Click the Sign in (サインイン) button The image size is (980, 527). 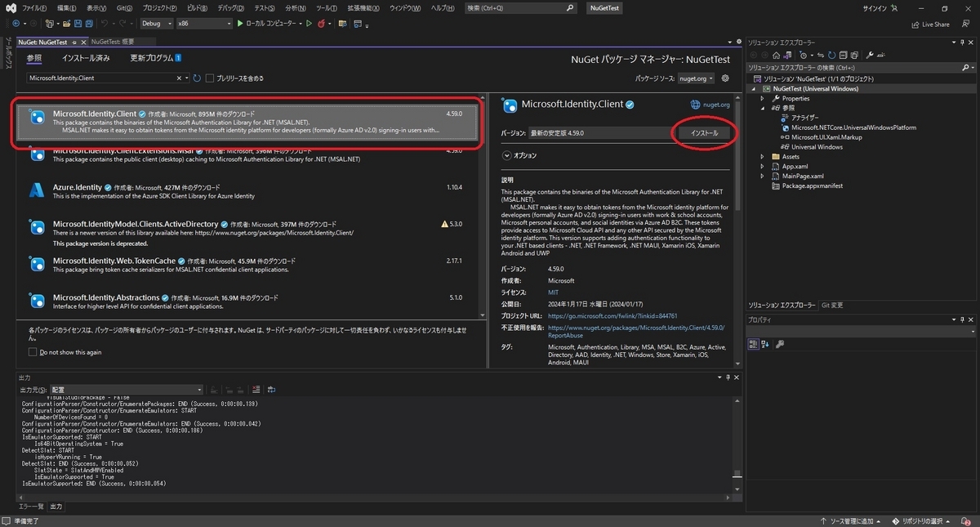click(882, 8)
